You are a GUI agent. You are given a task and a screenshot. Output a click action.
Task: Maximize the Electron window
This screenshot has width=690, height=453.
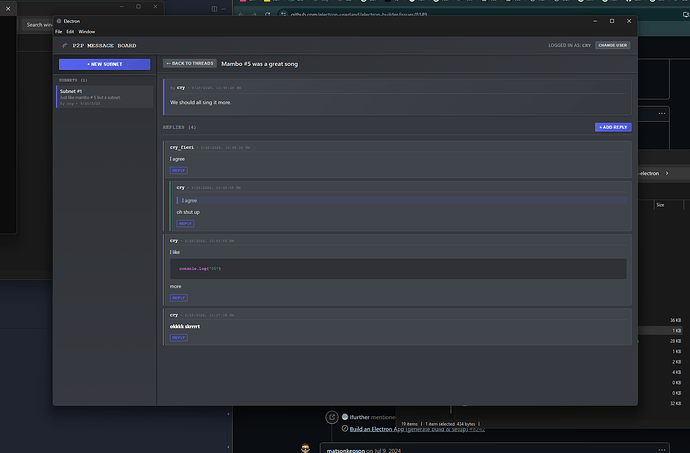tap(612, 21)
